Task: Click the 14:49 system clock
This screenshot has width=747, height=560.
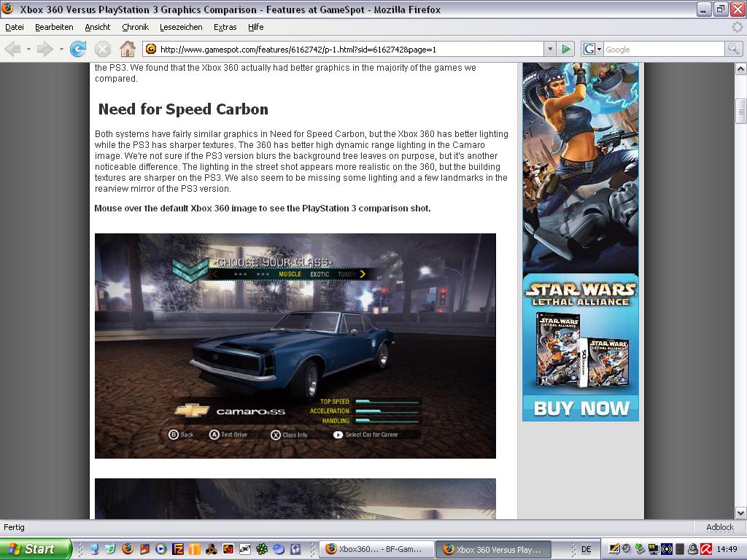Action: click(x=727, y=549)
